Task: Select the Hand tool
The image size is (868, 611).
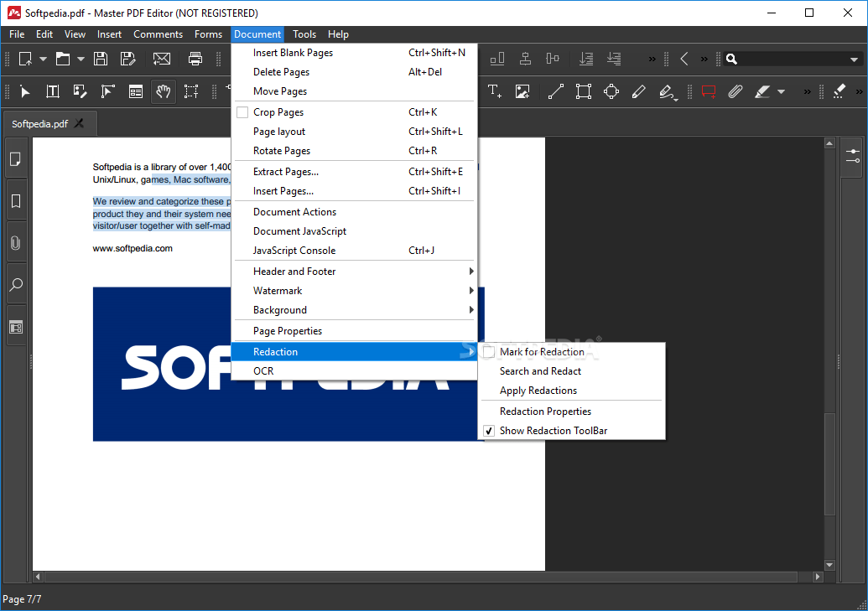Action: click(164, 91)
